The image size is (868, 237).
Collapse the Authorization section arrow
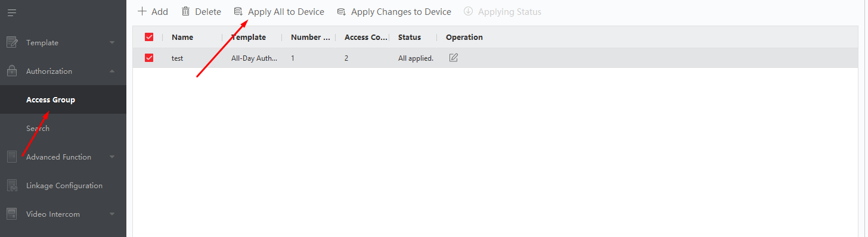112,71
